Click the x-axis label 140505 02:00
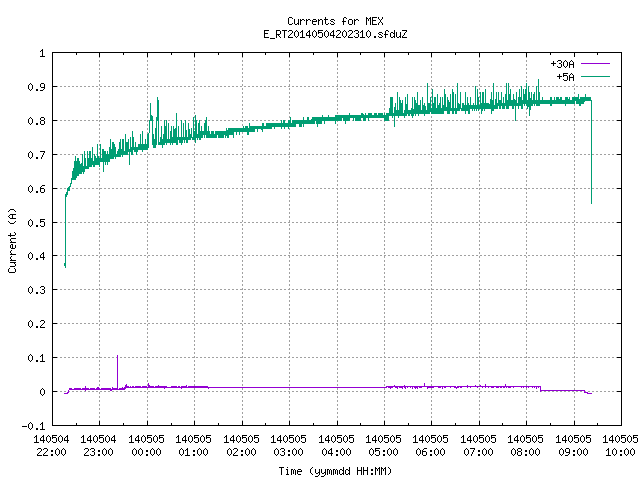The image size is (640, 480). tap(241, 446)
